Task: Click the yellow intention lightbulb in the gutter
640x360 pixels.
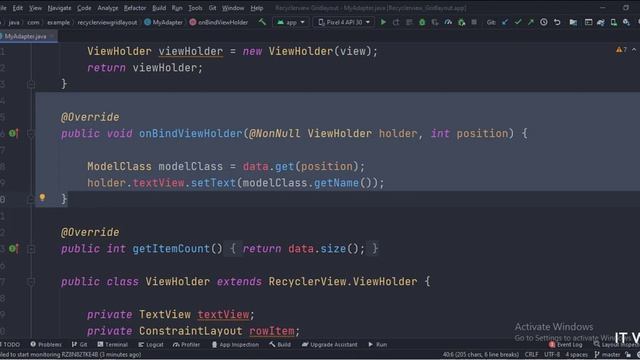Action: pos(42,198)
